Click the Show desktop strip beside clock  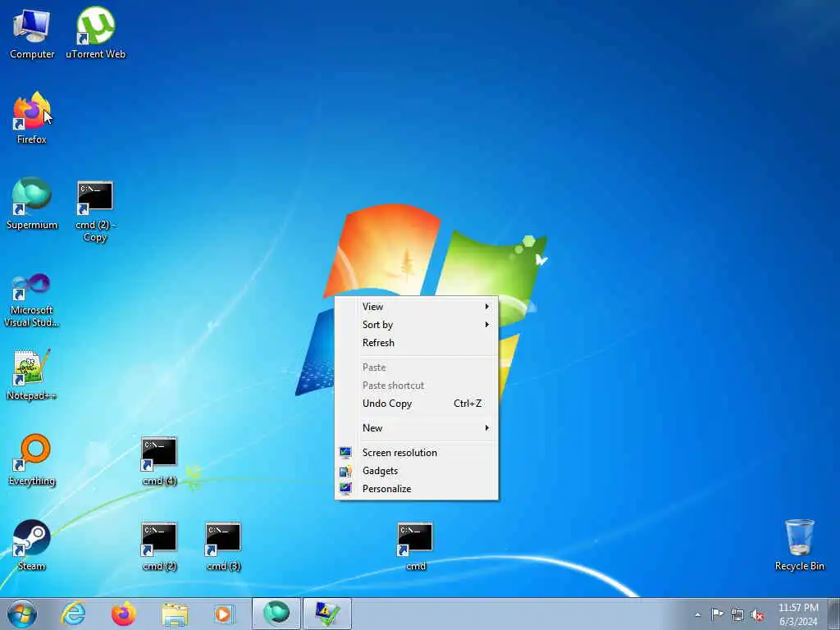pyautogui.click(x=834, y=614)
